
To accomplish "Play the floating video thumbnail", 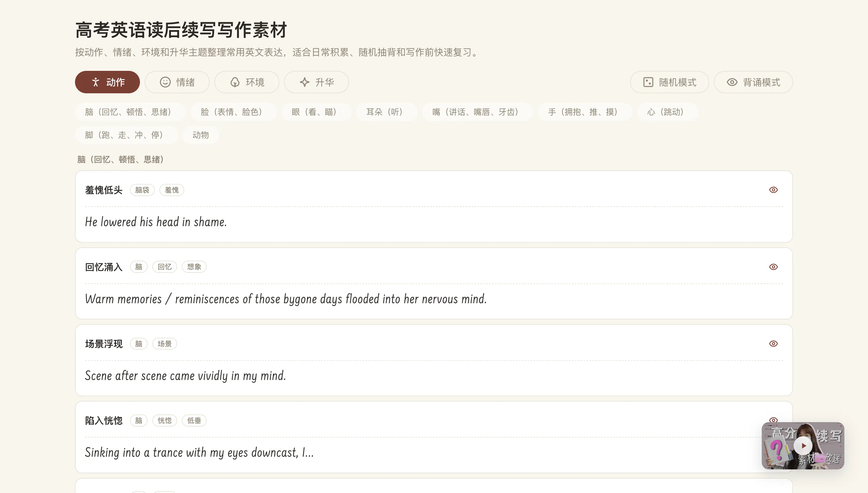I will (803, 445).
